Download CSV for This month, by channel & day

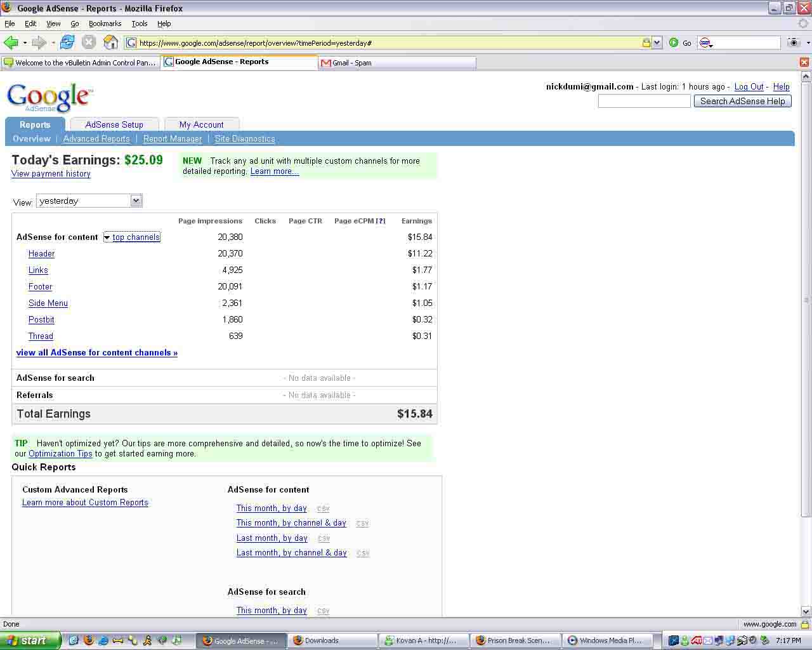click(362, 523)
